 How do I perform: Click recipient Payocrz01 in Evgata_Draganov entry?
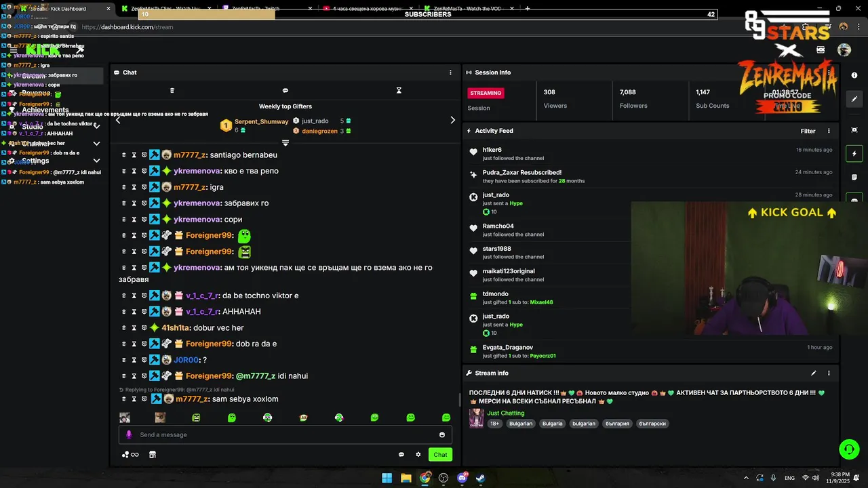542,356
